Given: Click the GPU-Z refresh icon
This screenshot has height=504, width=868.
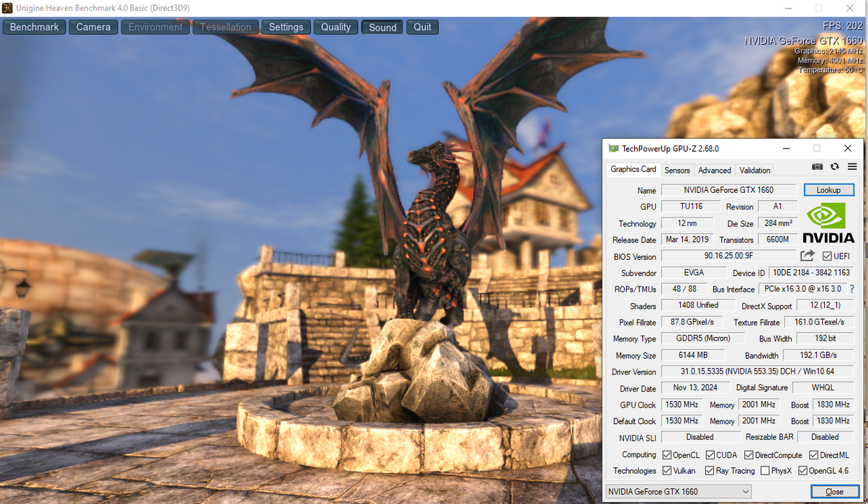Looking at the screenshot, I should 834,167.
